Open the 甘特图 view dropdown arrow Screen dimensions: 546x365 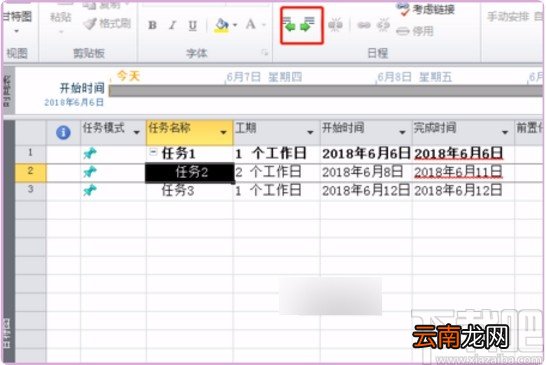(x=17, y=31)
